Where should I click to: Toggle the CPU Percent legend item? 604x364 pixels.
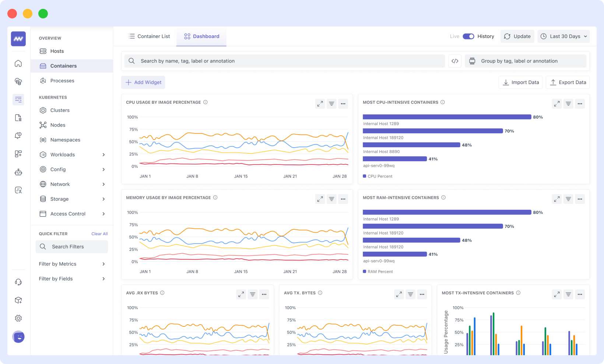point(377,176)
